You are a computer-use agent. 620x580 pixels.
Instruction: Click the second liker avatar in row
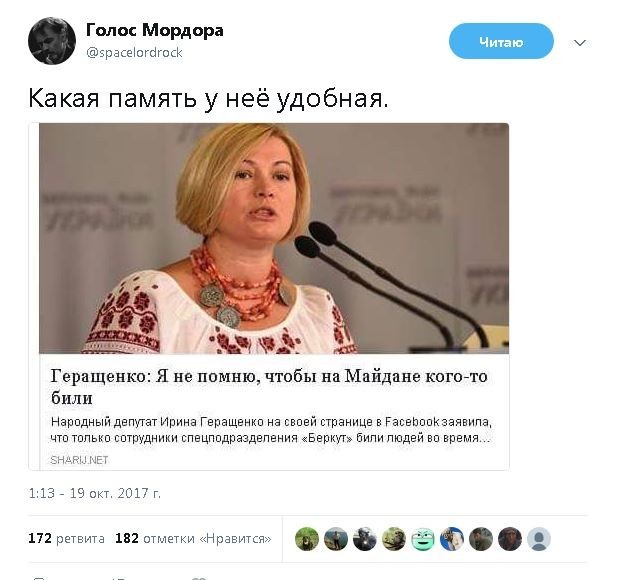pyautogui.click(x=336, y=539)
